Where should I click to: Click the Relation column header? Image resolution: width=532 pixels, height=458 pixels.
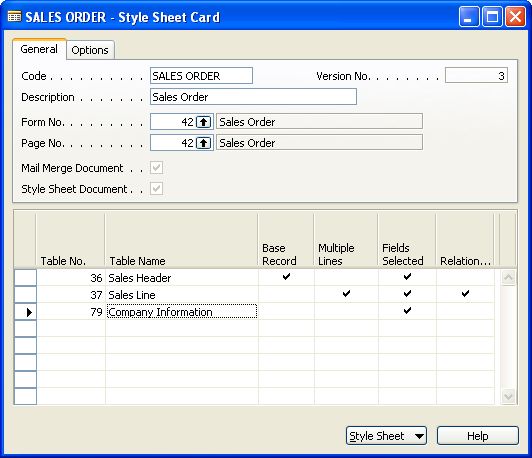pyautogui.click(x=465, y=240)
